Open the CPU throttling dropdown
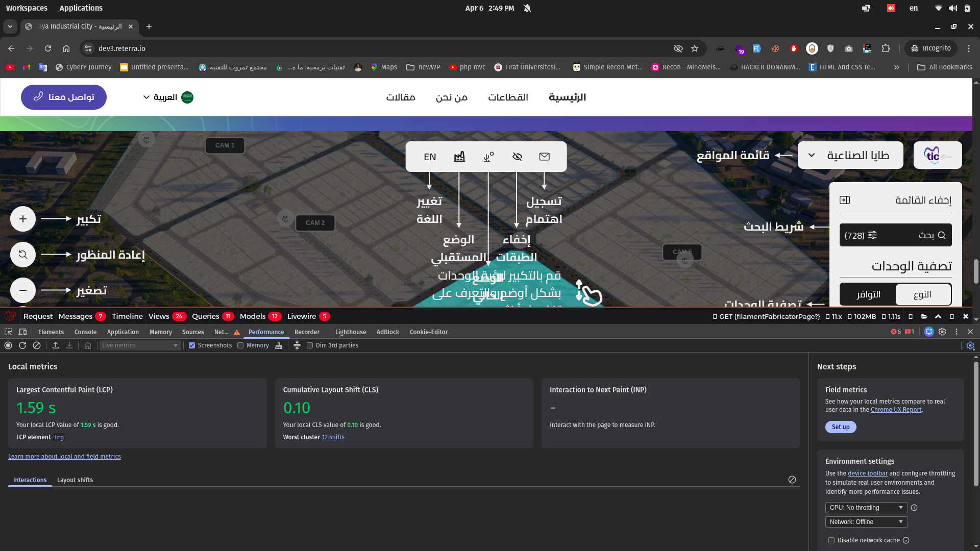 (866, 508)
